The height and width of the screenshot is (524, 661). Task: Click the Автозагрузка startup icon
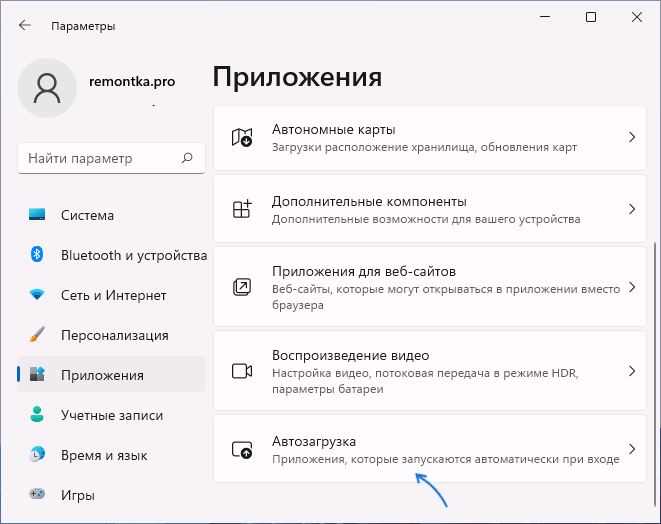242,449
